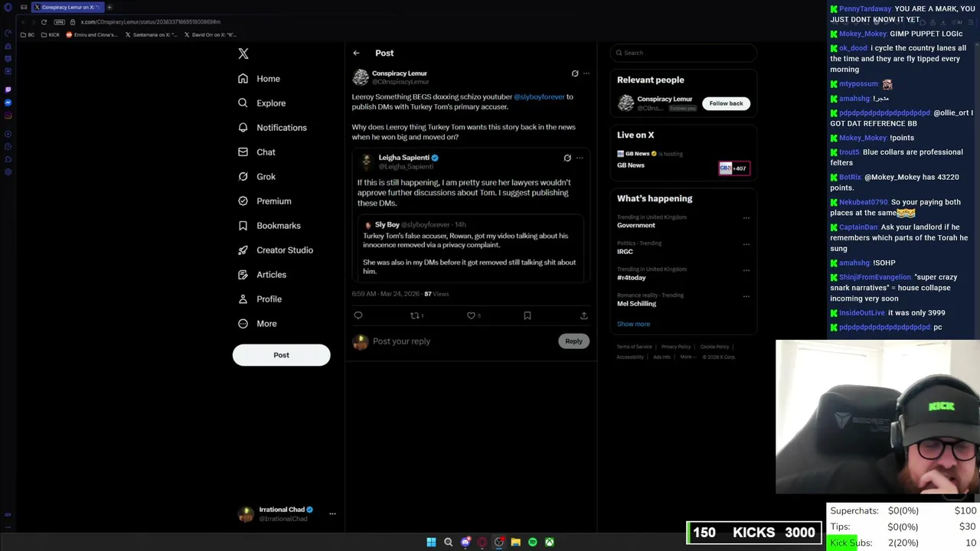Open the quoted Sly Boy post
This screenshot has height=551, width=980.
470,248
